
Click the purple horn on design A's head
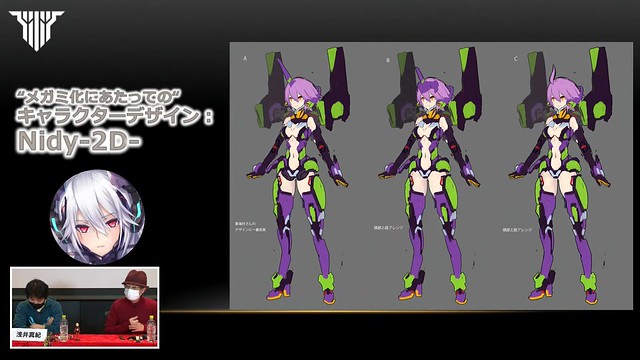click(x=284, y=68)
